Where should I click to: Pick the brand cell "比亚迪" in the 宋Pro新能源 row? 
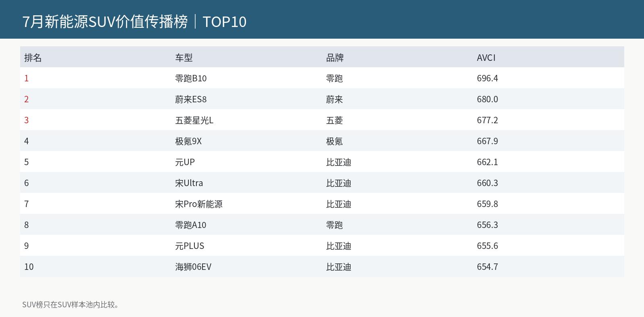[339, 204]
